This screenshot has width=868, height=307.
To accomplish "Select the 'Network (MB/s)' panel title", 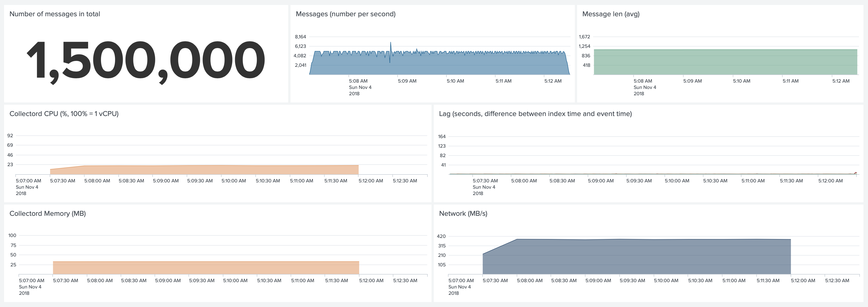I will tap(463, 213).
